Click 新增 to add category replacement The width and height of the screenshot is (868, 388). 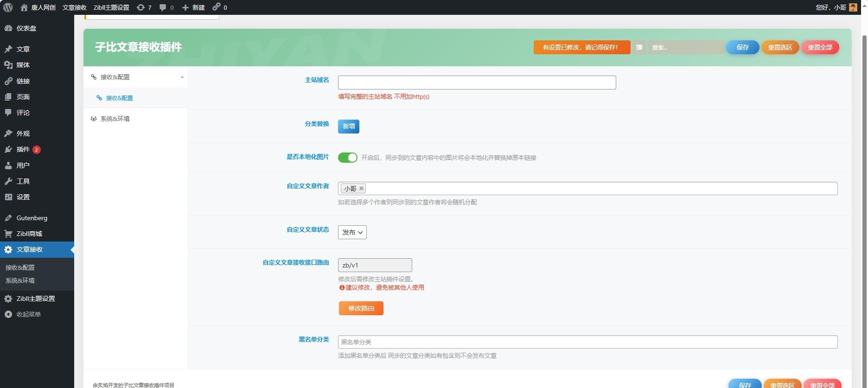[x=348, y=126]
